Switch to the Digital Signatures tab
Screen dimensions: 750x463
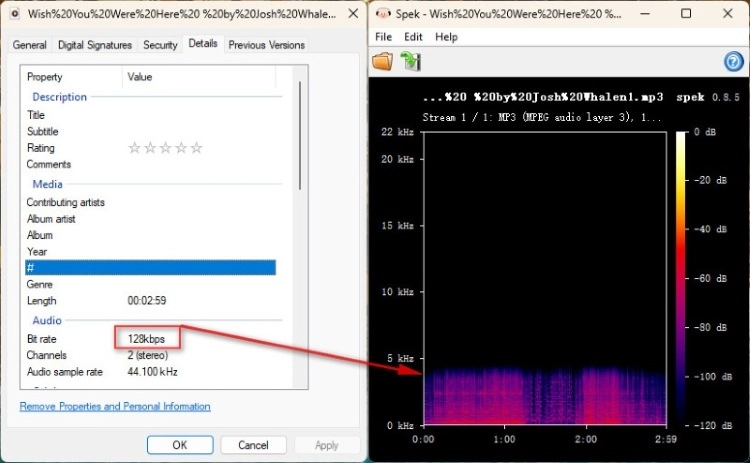95,45
